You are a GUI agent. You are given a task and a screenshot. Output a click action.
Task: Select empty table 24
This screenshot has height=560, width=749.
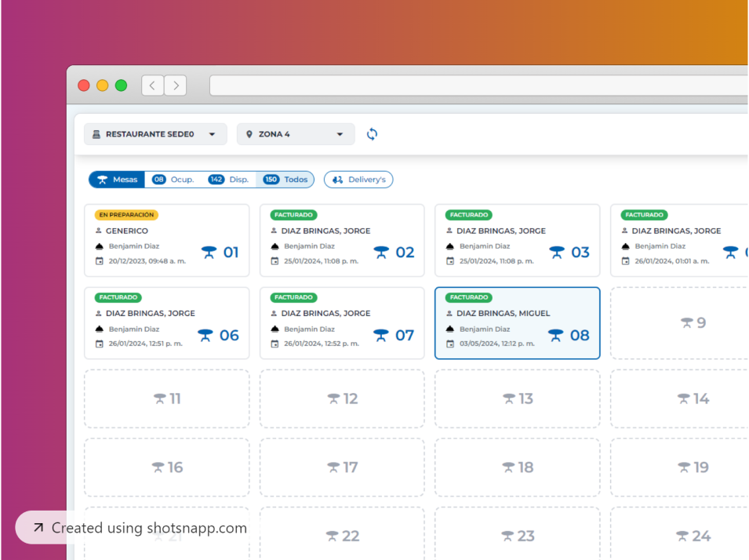678,533
